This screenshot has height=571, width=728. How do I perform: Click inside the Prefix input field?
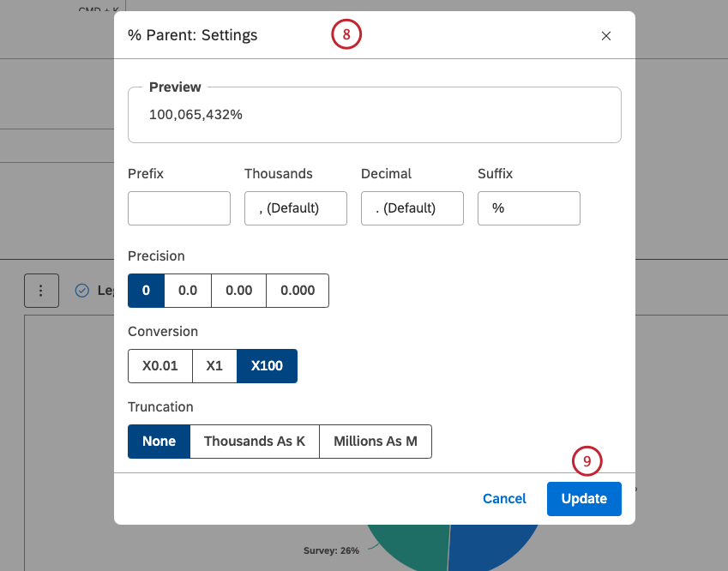coord(178,208)
